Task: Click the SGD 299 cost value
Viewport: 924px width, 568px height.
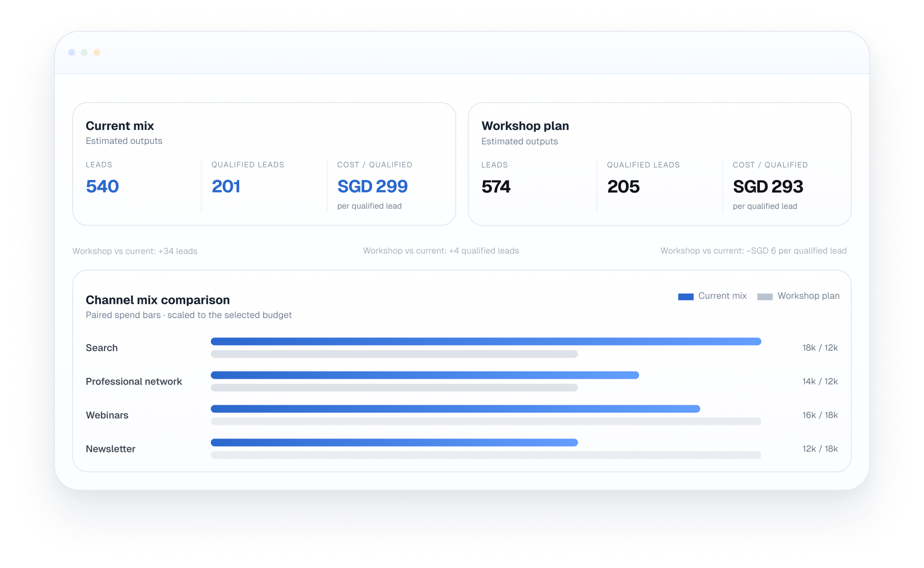Action: [372, 186]
